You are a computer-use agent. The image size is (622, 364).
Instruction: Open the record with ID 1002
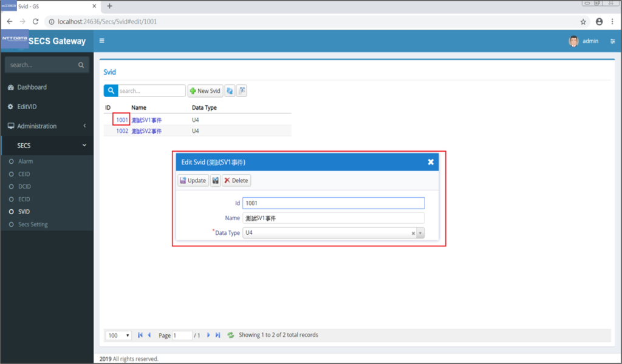pos(121,130)
